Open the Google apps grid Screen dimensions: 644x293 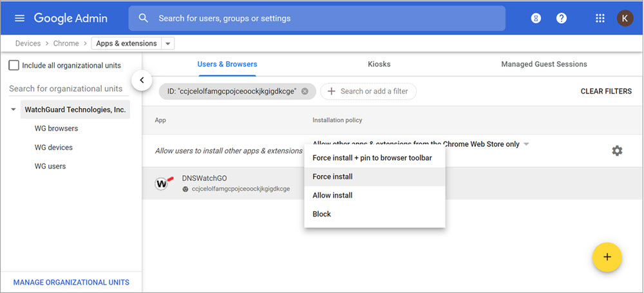point(600,19)
